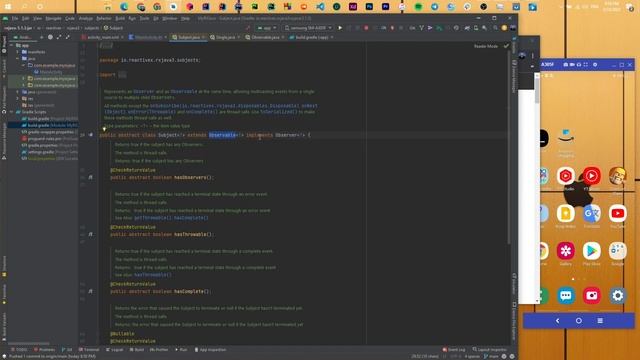Open the Navigate menu
Image resolution: width=640 pixels, height=360 pixels.
pos(53,18)
